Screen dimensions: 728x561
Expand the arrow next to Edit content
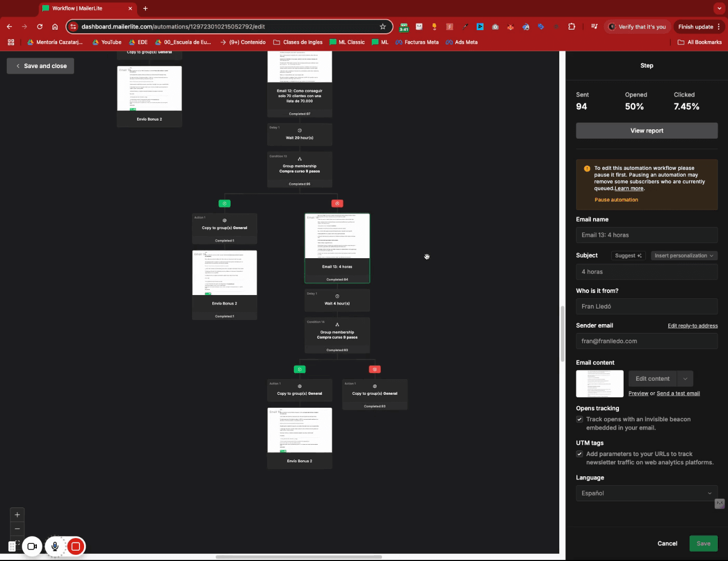point(685,379)
